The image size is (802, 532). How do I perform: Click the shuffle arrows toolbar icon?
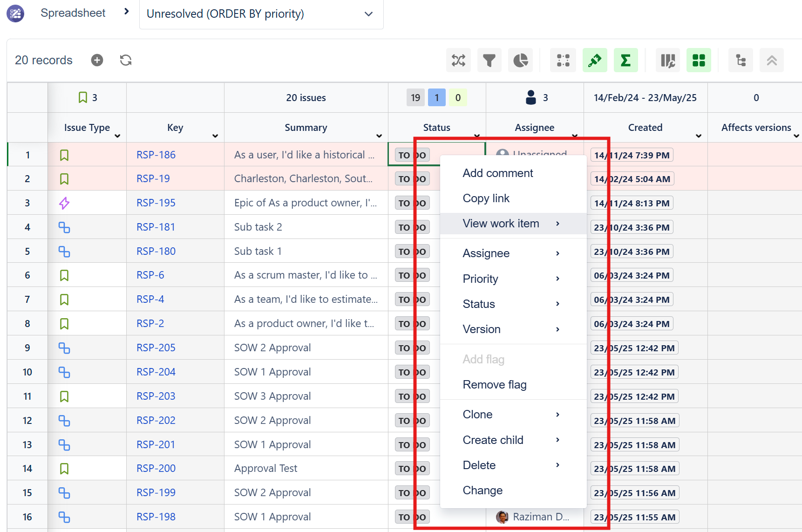pos(458,61)
